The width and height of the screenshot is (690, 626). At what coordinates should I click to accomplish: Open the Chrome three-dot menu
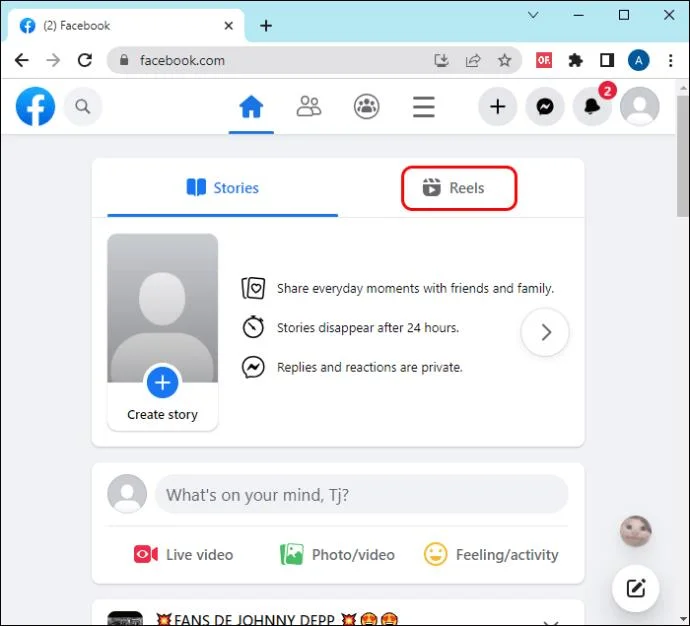point(671,60)
